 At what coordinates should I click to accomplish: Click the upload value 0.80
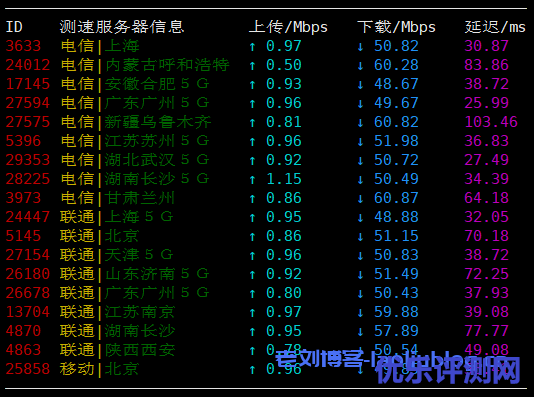pos(284,293)
